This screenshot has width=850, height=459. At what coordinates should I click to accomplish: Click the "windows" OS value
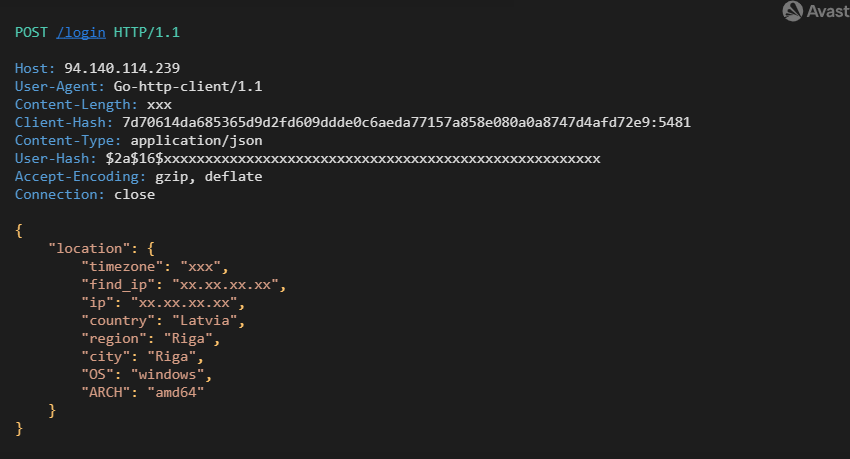tap(168, 374)
